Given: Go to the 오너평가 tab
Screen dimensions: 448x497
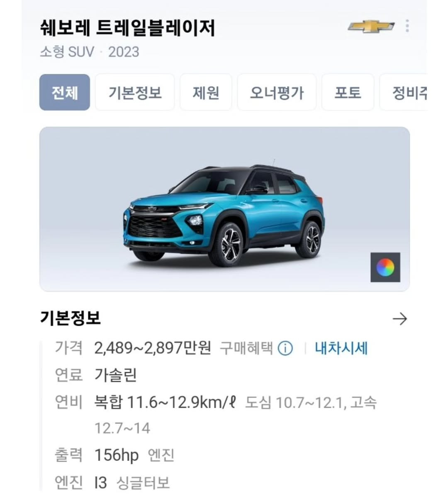Looking at the screenshot, I should [277, 92].
